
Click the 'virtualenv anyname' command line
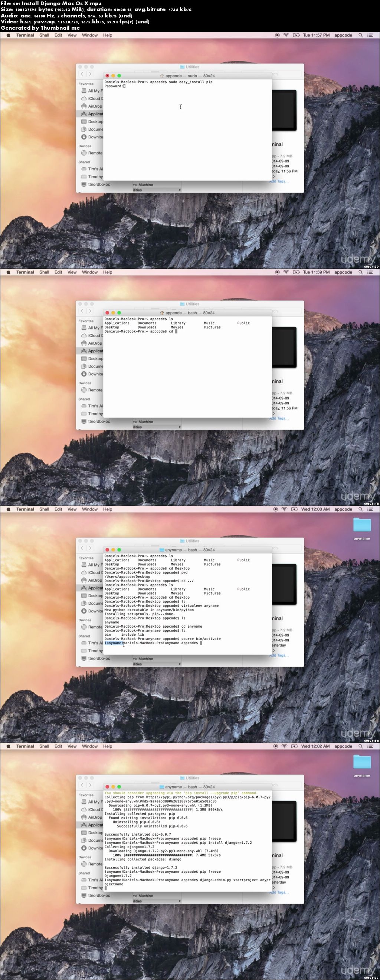coord(161,606)
